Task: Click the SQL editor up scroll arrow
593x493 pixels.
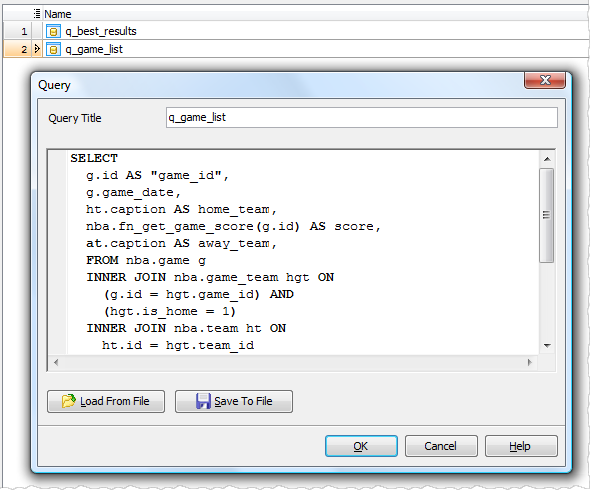Action: pos(547,159)
